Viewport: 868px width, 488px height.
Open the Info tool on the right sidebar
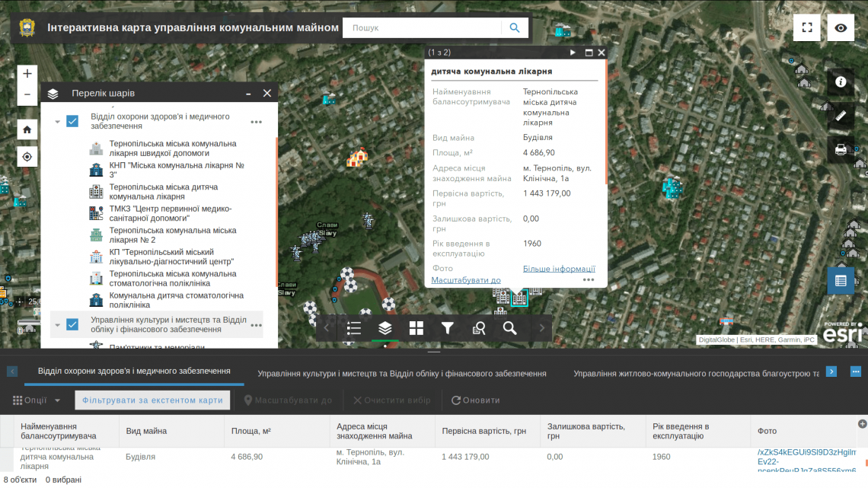click(x=841, y=83)
